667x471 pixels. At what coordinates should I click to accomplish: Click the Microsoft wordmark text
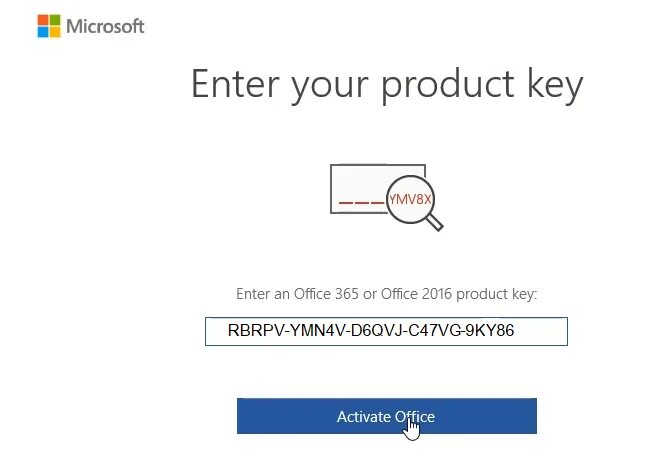pos(105,26)
